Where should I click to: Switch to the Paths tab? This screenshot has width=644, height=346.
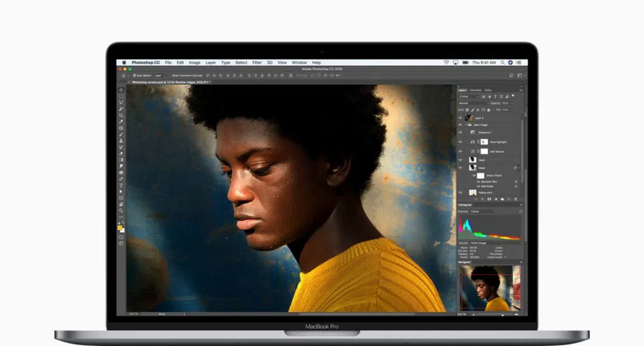[x=488, y=90]
